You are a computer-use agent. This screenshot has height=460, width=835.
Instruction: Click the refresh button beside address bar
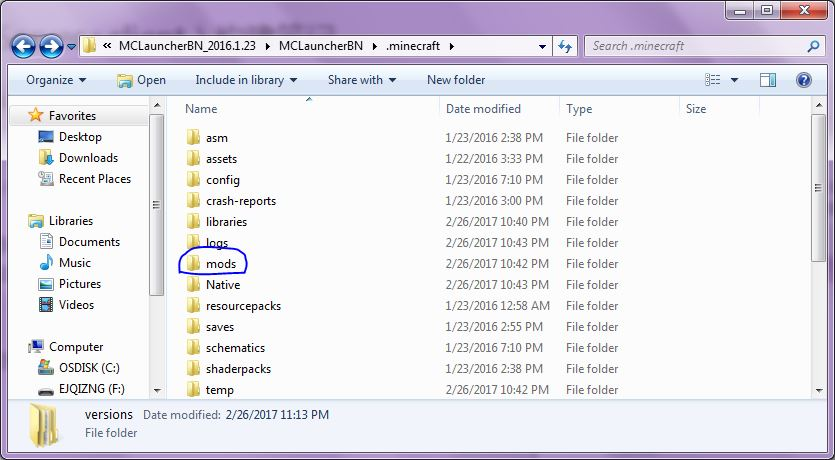coord(564,46)
